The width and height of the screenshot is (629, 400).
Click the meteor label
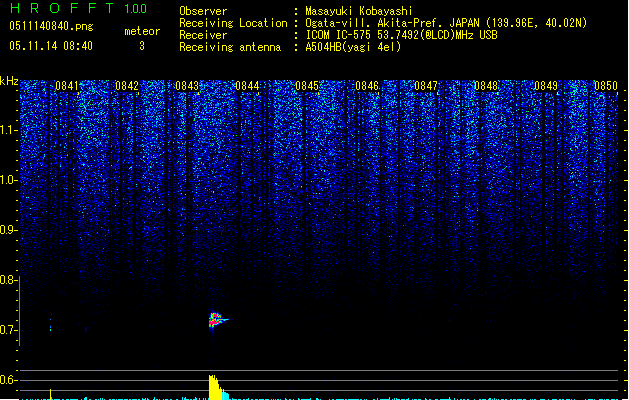142,31
